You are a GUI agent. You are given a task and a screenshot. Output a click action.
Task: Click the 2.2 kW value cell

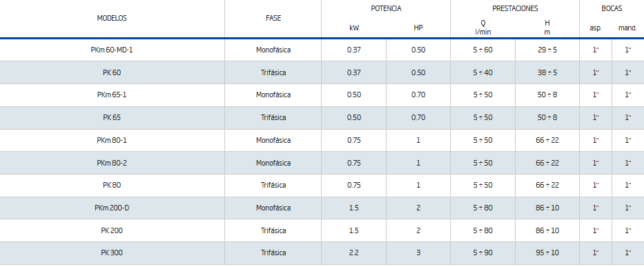(x=353, y=253)
